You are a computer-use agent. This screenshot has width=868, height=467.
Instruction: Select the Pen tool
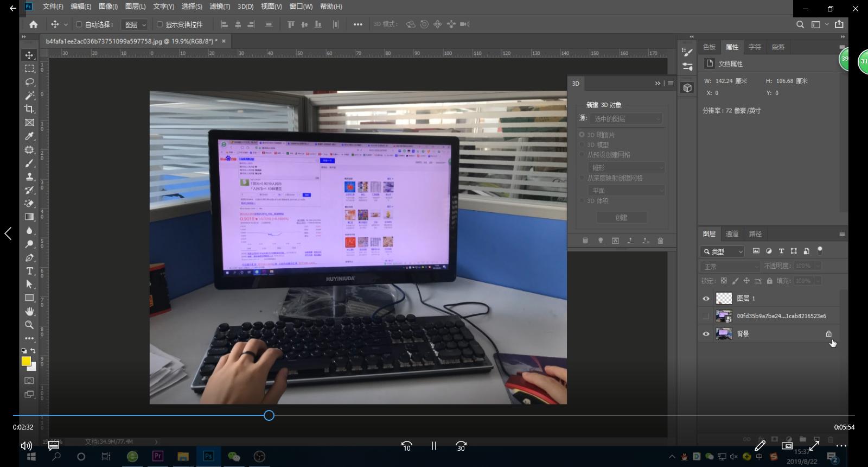pyautogui.click(x=29, y=257)
